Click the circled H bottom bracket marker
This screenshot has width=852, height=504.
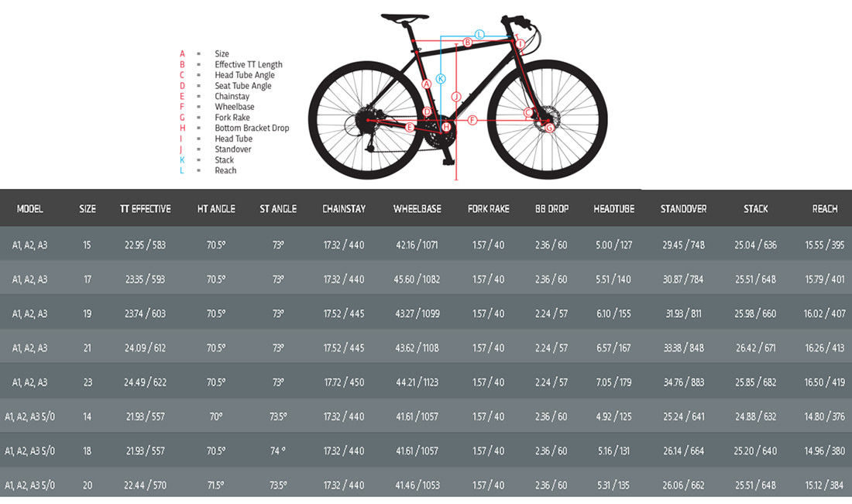[446, 127]
